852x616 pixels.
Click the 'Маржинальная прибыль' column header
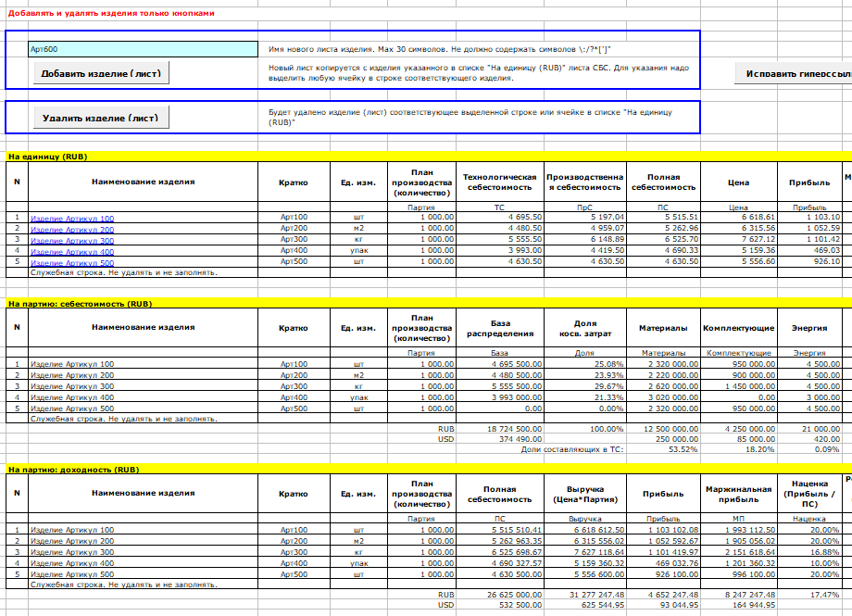point(738,495)
